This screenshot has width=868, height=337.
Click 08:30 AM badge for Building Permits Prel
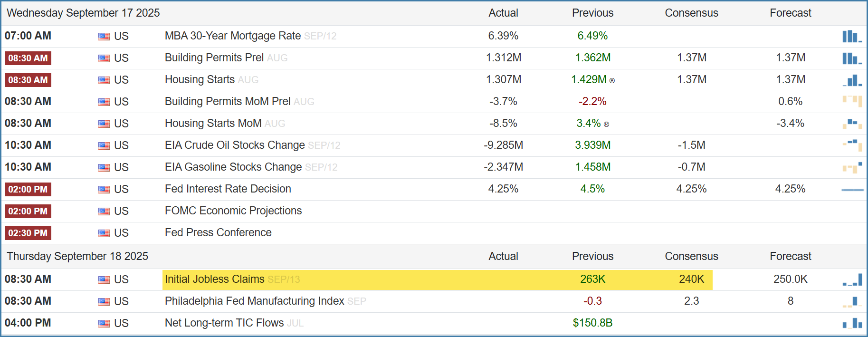click(28, 58)
